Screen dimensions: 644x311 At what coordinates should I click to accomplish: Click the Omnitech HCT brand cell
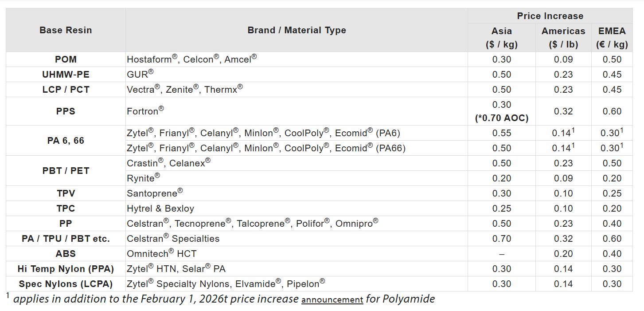click(161, 254)
